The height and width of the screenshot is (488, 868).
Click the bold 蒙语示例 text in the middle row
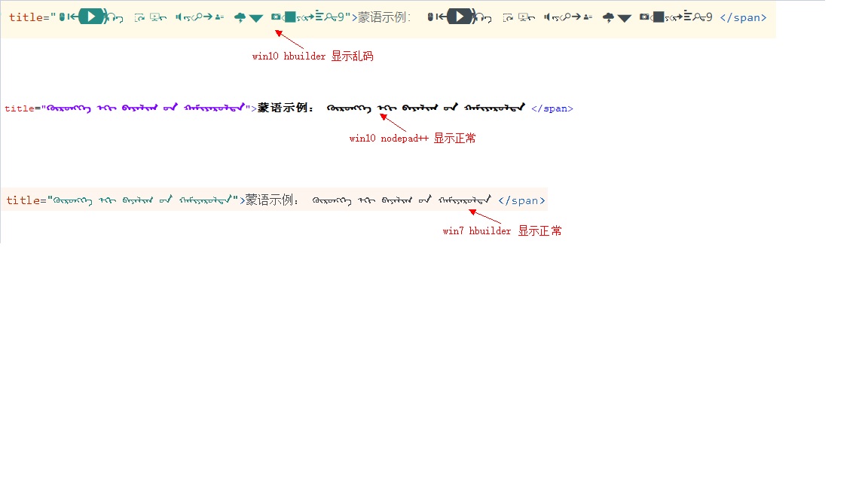(x=287, y=108)
